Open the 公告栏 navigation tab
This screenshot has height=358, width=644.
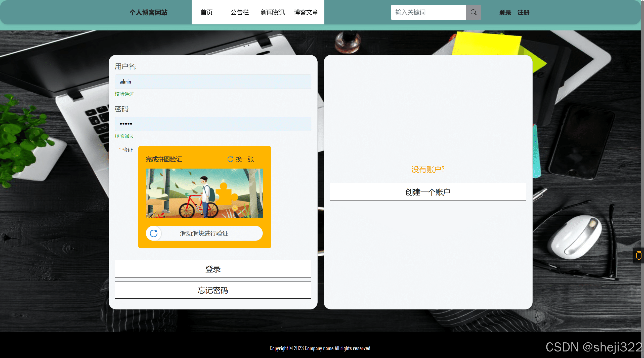pos(240,12)
